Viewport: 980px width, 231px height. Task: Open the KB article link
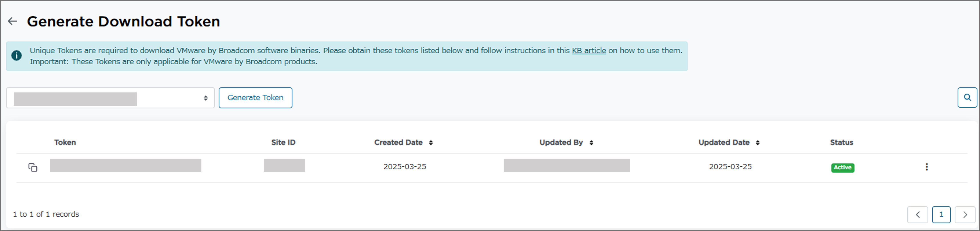click(x=588, y=51)
